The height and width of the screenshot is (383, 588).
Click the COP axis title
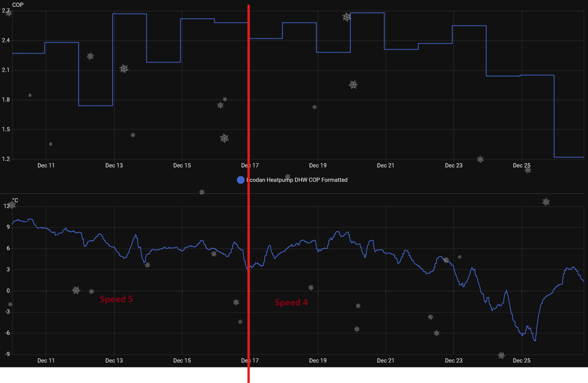[18, 5]
